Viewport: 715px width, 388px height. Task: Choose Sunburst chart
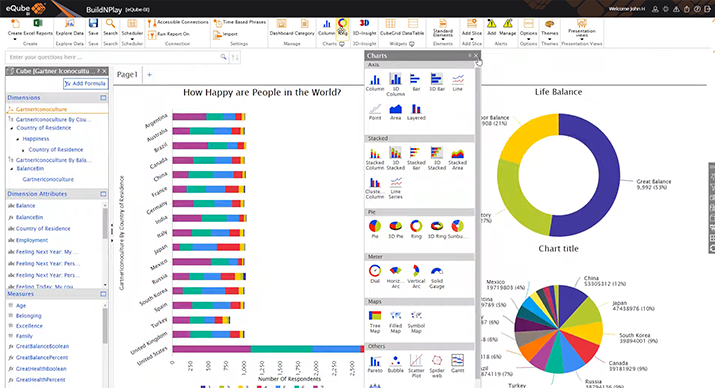click(457, 229)
